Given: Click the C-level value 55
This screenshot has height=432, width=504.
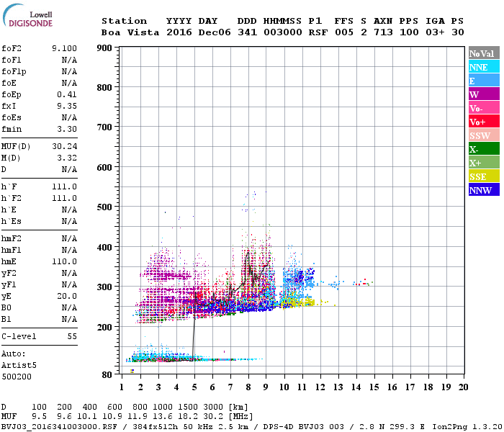Looking at the screenshot, I should coord(72,336).
